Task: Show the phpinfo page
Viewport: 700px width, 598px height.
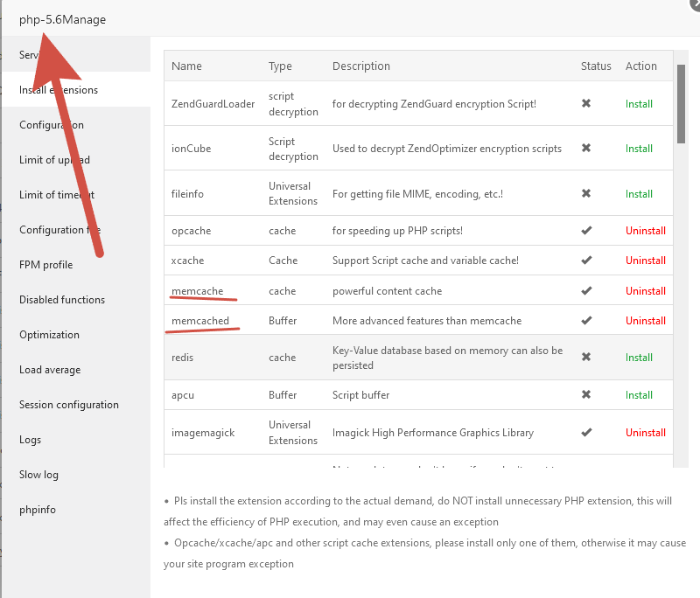Action: [38, 510]
